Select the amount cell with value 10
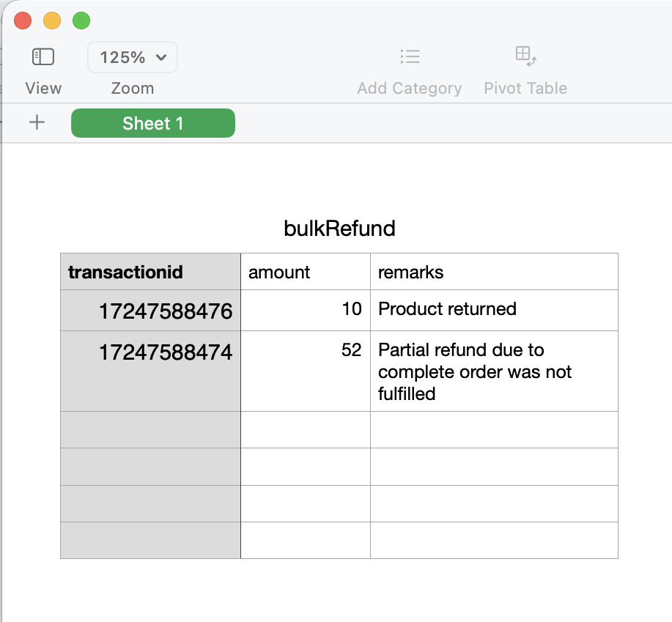The height and width of the screenshot is (622, 672). [305, 311]
